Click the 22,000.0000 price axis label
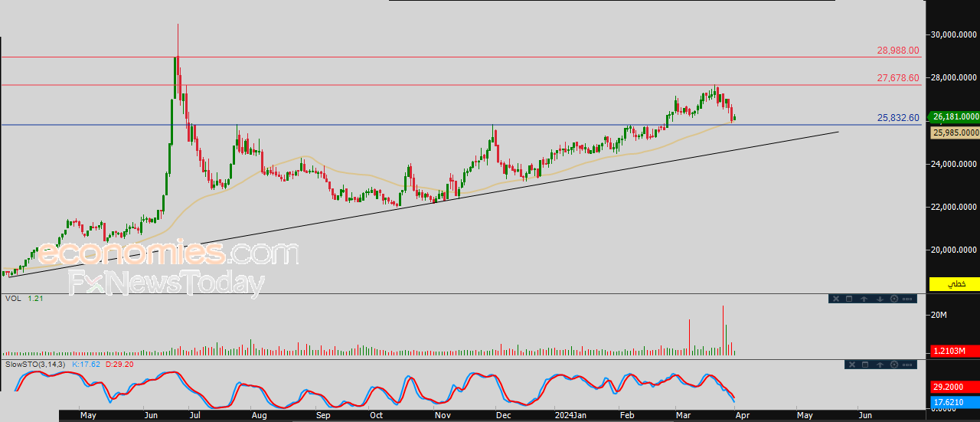This screenshot has height=422, width=980. (x=955, y=207)
